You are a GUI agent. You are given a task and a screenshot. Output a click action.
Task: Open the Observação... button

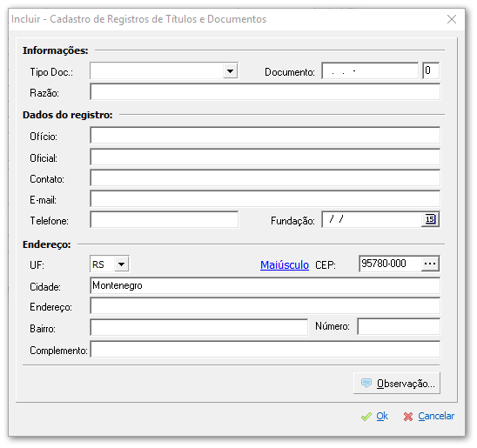point(397,384)
